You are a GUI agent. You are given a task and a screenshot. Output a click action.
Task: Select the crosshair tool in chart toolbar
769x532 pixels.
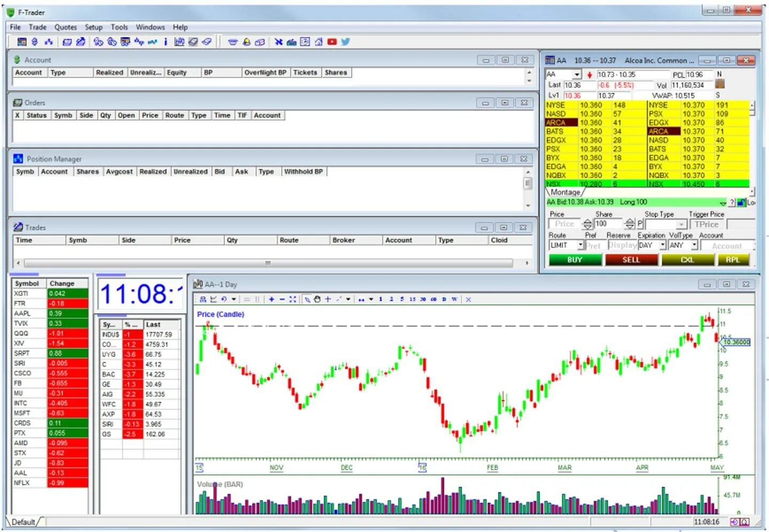tap(328, 299)
